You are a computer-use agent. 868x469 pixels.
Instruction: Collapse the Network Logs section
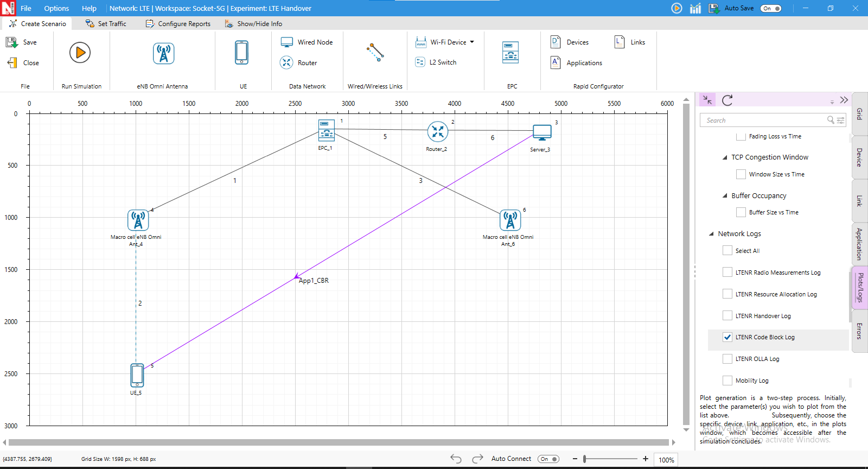point(711,234)
